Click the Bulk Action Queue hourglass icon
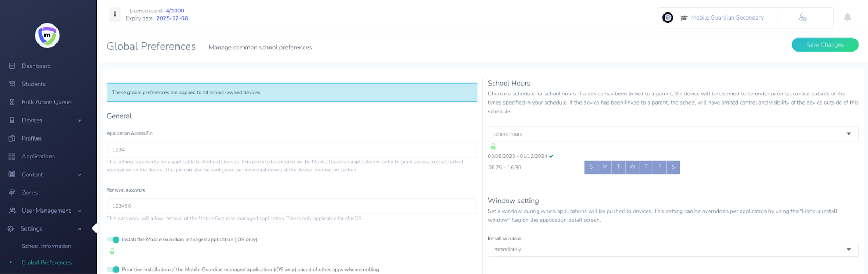868x274 pixels. (x=12, y=102)
